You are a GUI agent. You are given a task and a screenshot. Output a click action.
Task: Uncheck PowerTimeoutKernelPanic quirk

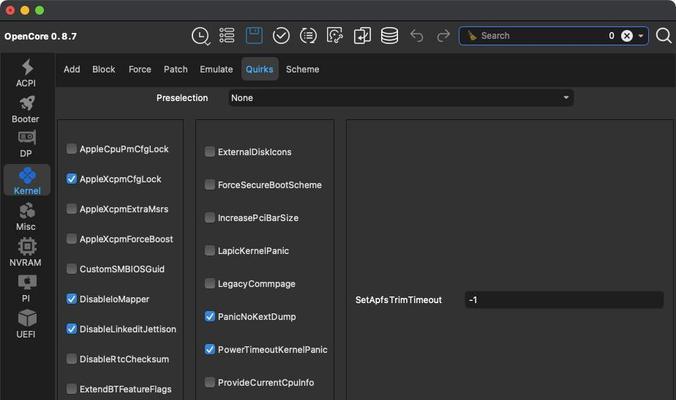tap(210, 349)
